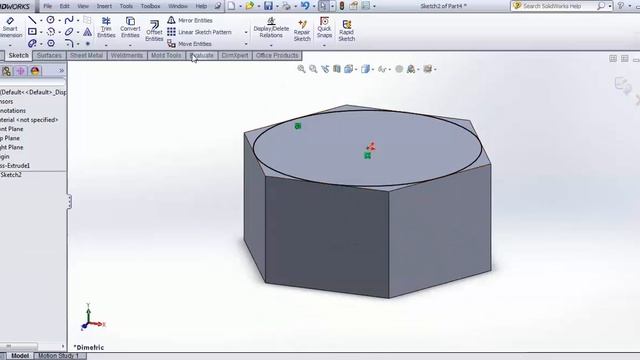This screenshot has height=360, width=640.
Task: Open Display/Delete Relations
Action: click(x=271, y=28)
